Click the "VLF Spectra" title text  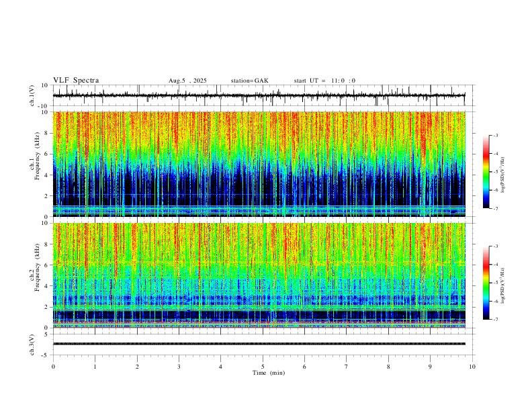tap(76, 81)
